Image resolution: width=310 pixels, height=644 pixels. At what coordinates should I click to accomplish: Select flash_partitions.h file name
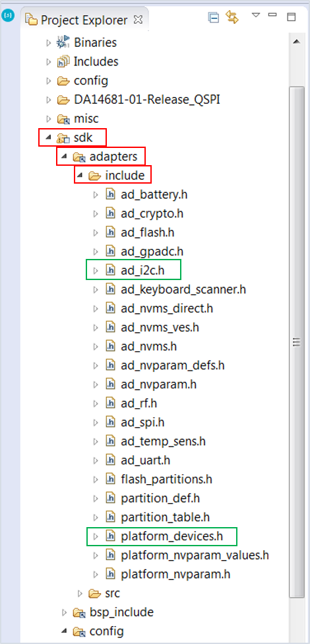[166, 480]
